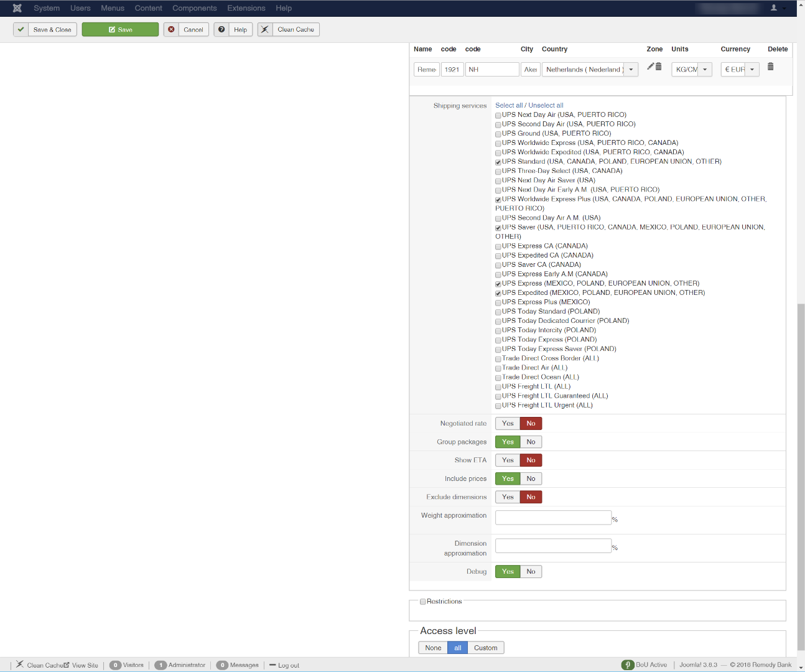Check UPS Express CA (CANADA)
Image resolution: width=805 pixels, height=672 pixels.
point(498,246)
